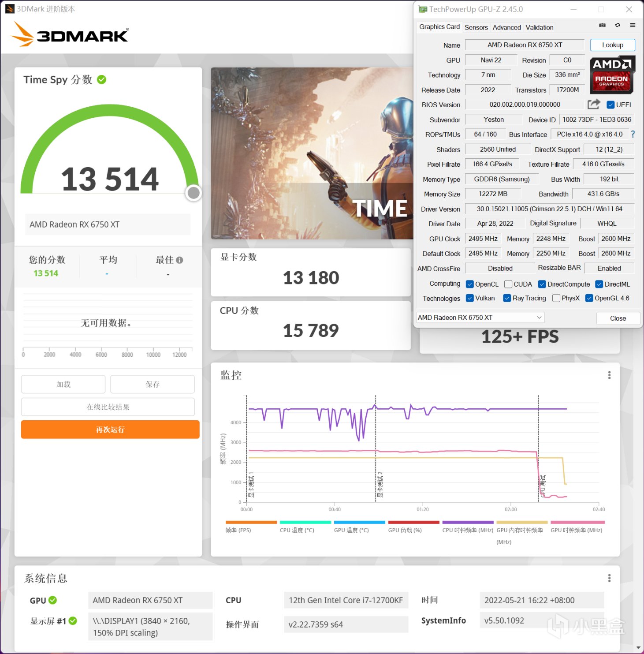Click the Driver Version field in GPU-Z
This screenshot has height=654, width=644.
(x=550, y=209)
